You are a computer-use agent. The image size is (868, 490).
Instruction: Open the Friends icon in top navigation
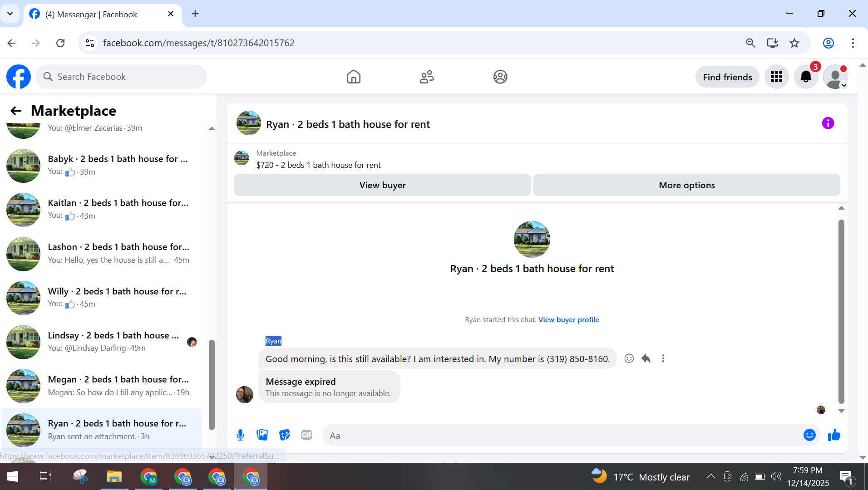[x=427, y=77]
